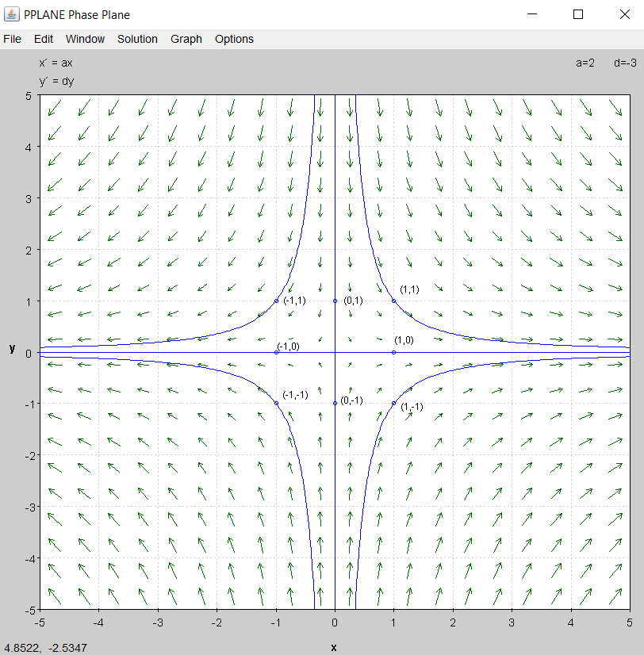
Task: Open the Options menu
Action: click(234, 39)
